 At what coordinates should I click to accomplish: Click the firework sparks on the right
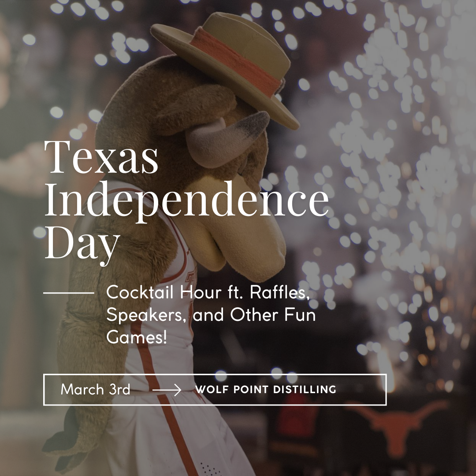(x=394, y=152)
